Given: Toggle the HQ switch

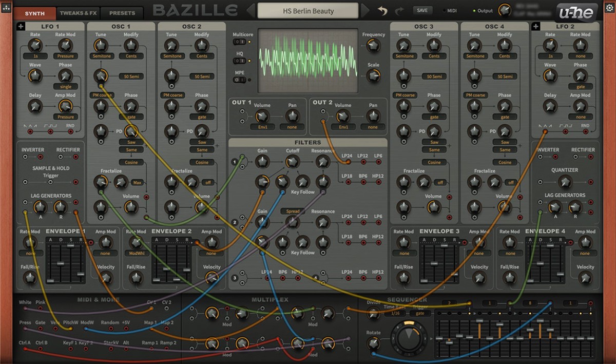Looking at the screenshot, I should pyautogui.click(x=239, y=61).
